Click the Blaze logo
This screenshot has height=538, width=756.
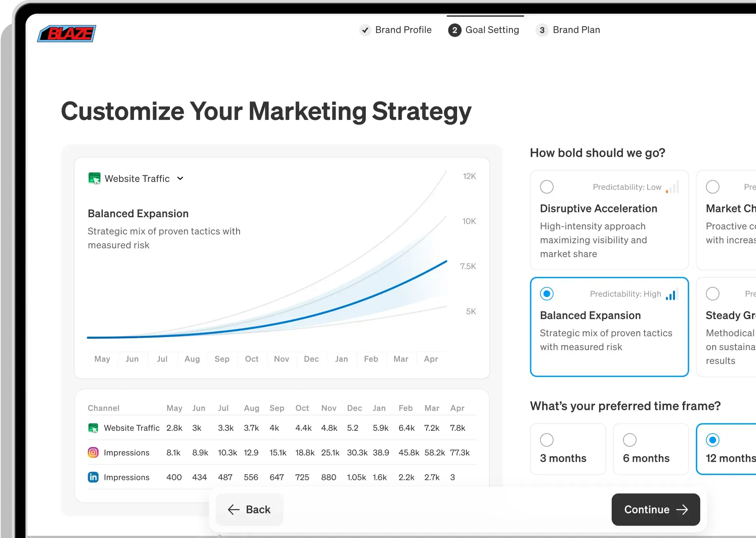click(x=66, y=34)
